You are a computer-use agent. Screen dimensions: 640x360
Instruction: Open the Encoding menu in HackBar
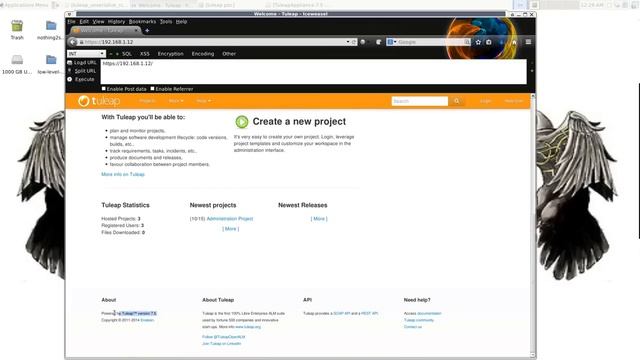pos(203,54)
